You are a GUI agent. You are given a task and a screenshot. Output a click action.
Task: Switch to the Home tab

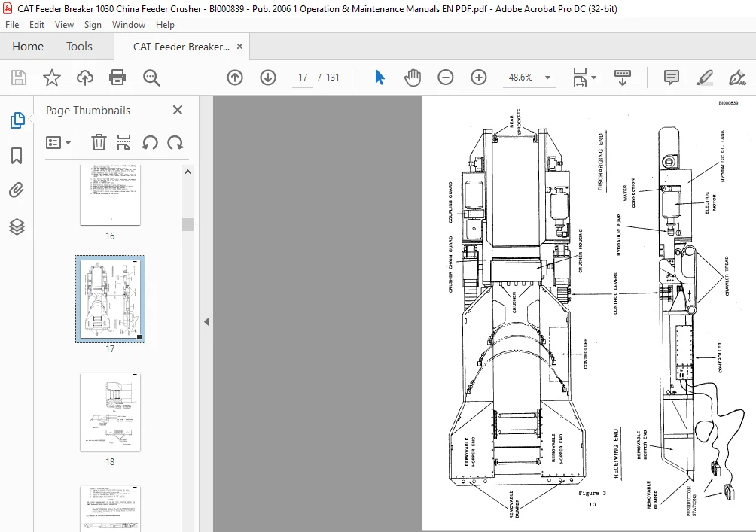click(x=28, y=46)
